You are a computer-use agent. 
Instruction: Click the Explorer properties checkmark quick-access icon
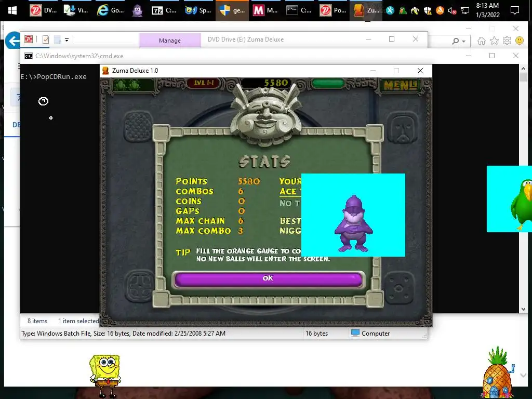(x=46, y=39)
